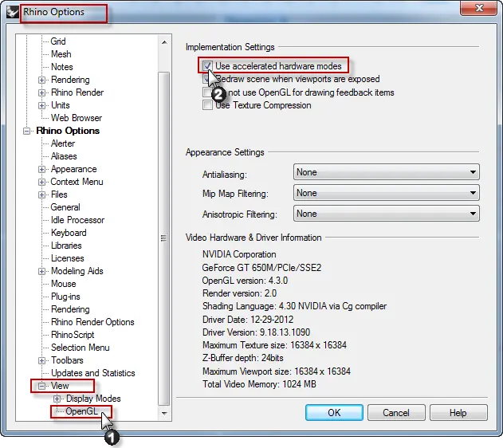Click the OK button

pos(334,413)
